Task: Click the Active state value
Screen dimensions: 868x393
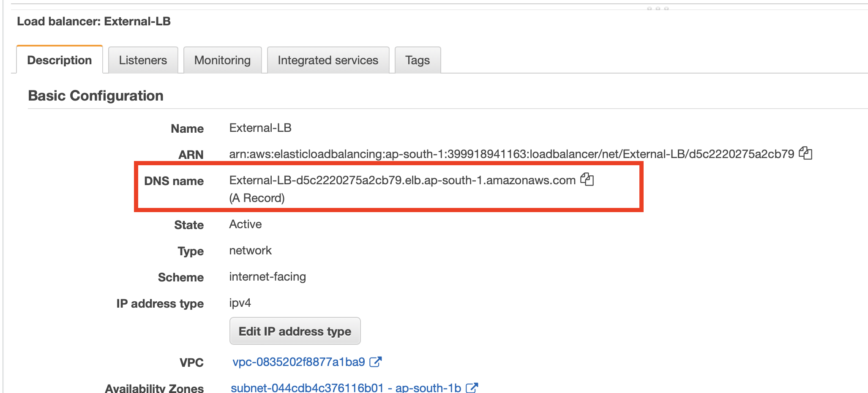Action: 246,224
